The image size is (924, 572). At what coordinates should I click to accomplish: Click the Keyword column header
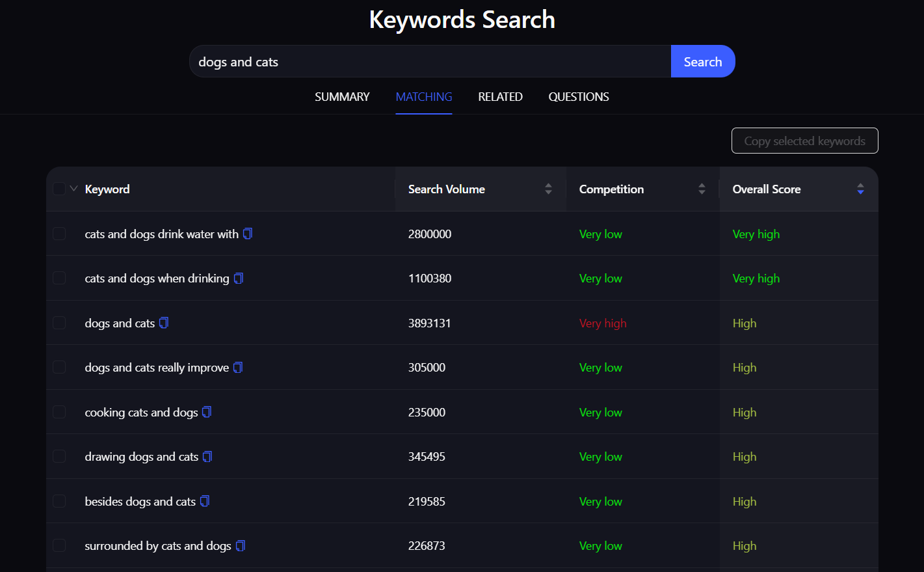107,189
